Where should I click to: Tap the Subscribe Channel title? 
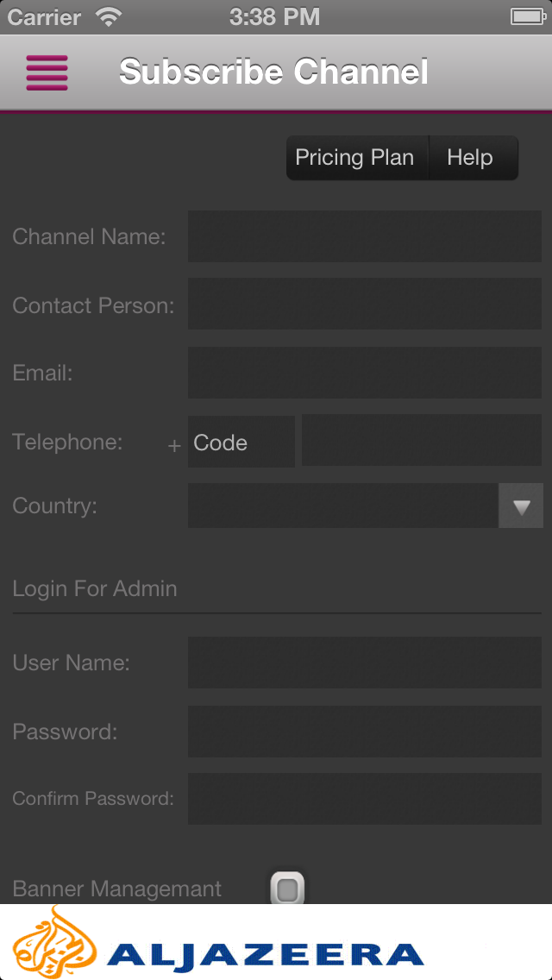click(x=273, y=72)
